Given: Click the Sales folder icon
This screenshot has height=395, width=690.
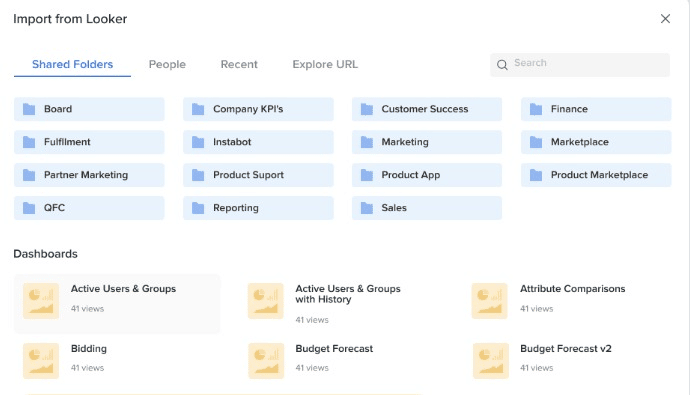Looking at the screenshot, I should coord(367,208).
